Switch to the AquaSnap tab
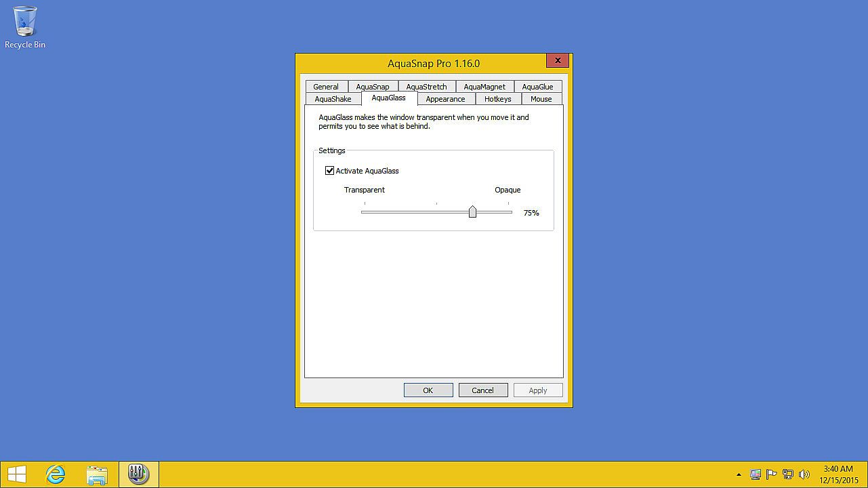This screenshot has height=488, width=868. pyautogui.click(x=373, y=87)
